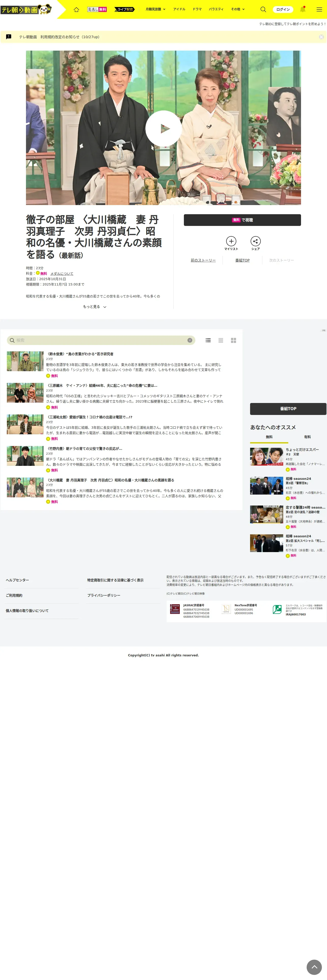Switch to compact list view

[x=221, y=340]
